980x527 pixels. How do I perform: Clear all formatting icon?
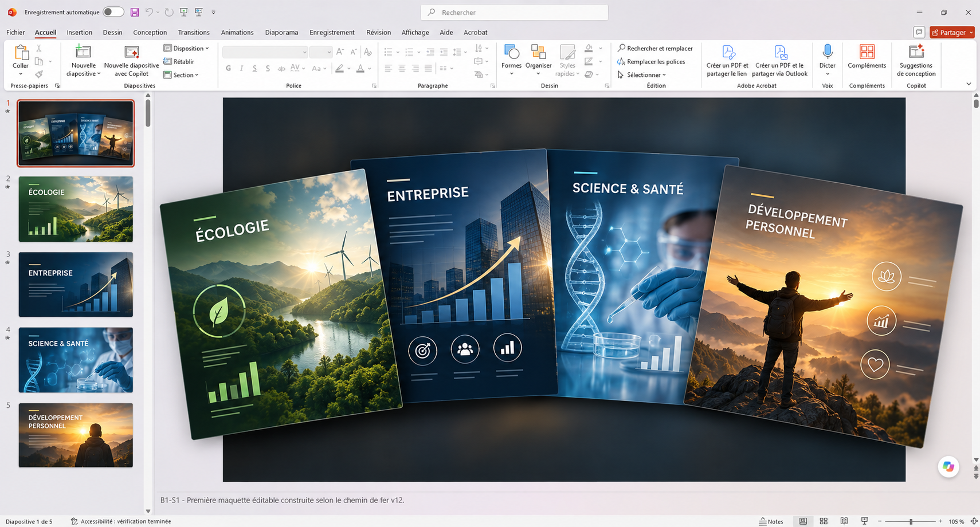tap(368, 52)
